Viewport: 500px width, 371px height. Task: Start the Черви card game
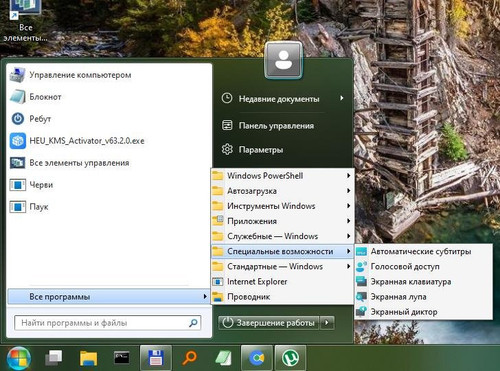pos(109,185)
